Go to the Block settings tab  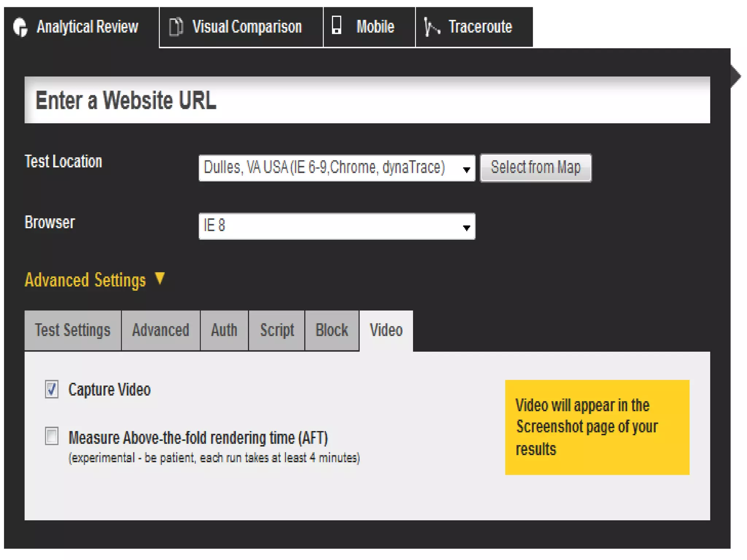[332, 330]
